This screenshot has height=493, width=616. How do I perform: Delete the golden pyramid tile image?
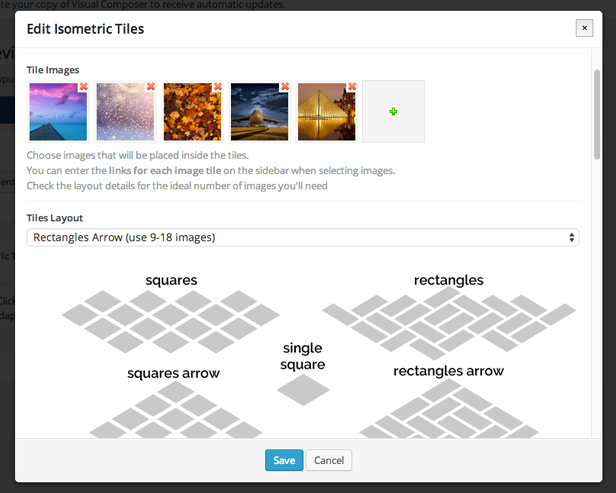click(352, 86)
